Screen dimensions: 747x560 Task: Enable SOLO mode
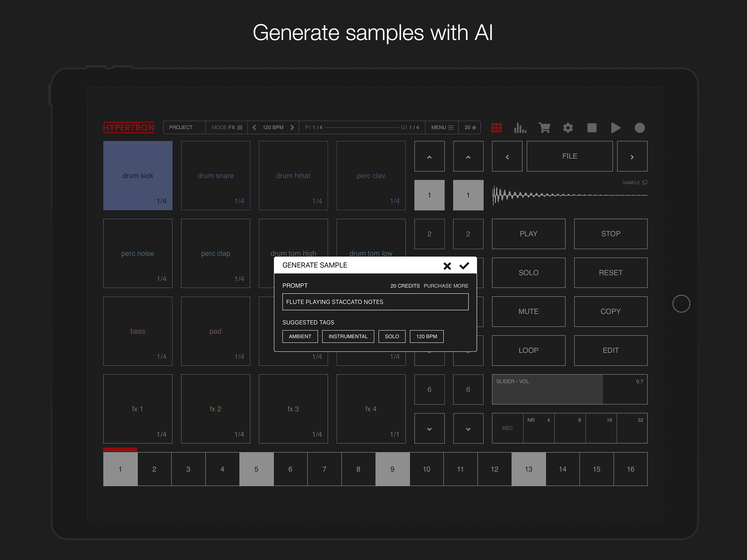528,273
